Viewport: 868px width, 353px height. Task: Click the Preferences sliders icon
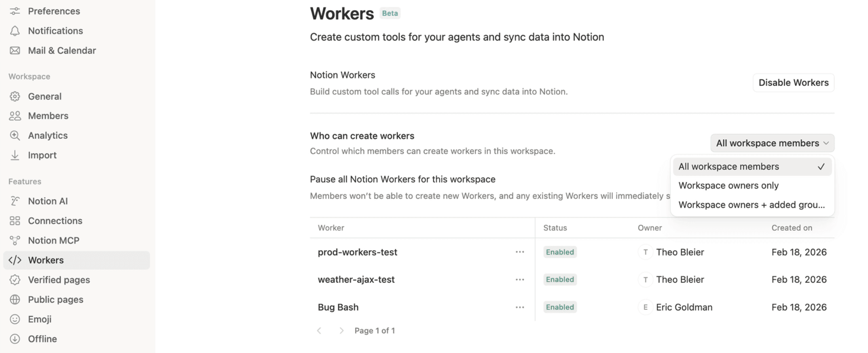[x=15, y=11]
